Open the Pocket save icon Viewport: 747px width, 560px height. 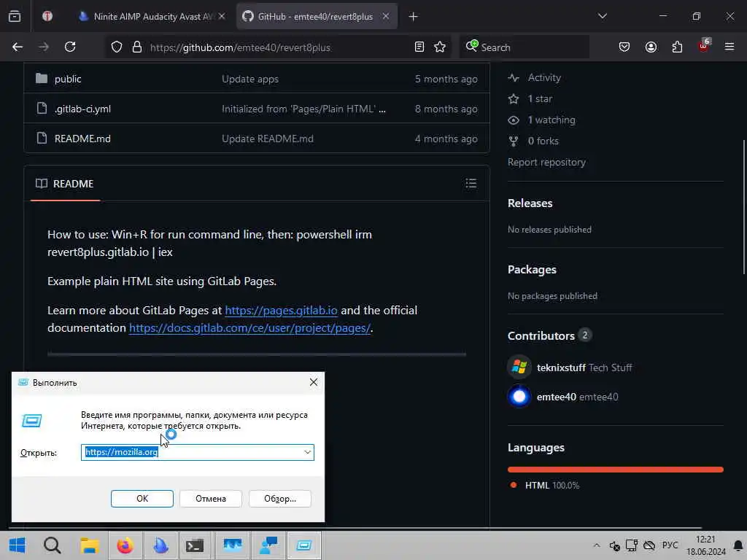(x=624, y=47)
